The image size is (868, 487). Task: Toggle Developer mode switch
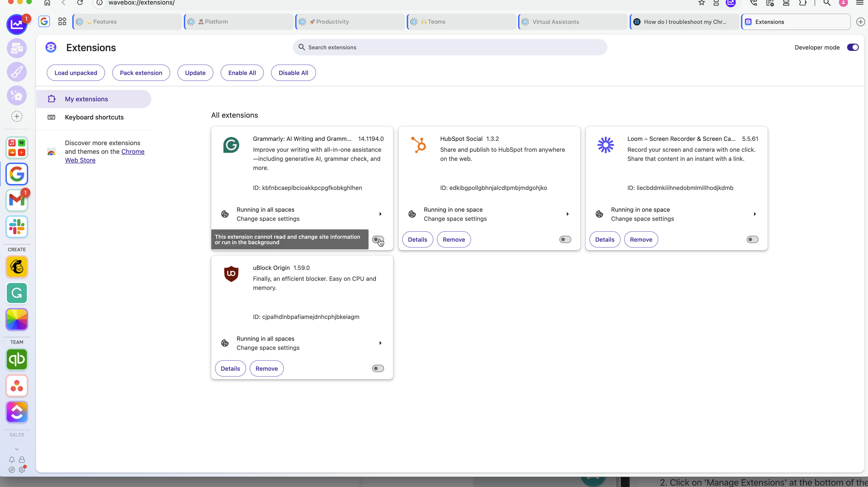tap(853, 47)
